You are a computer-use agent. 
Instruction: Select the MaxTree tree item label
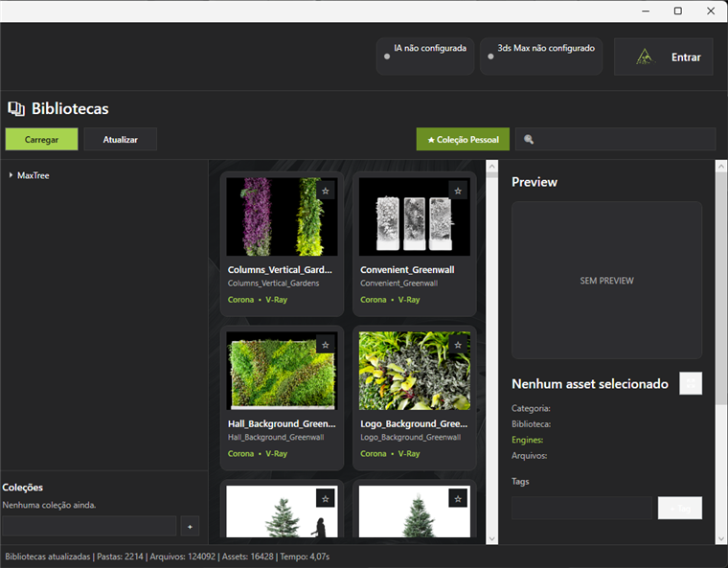tap(33, 175)
